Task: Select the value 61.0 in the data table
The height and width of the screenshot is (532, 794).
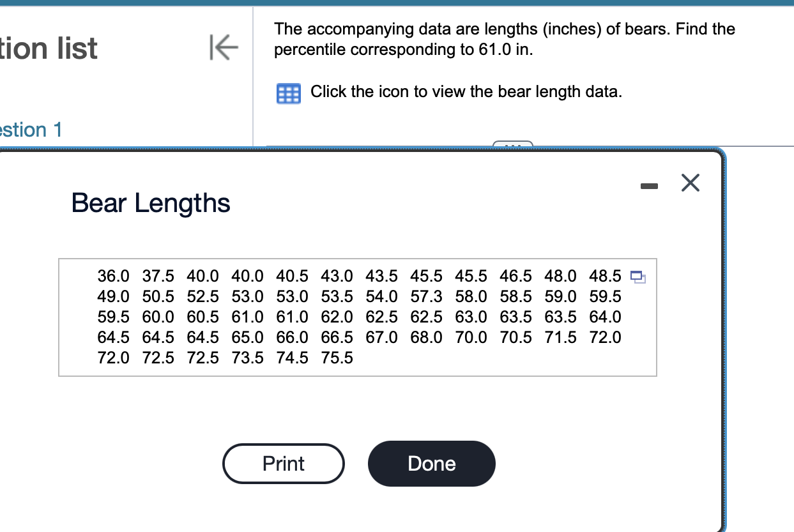Action: (x=247, y=317)
